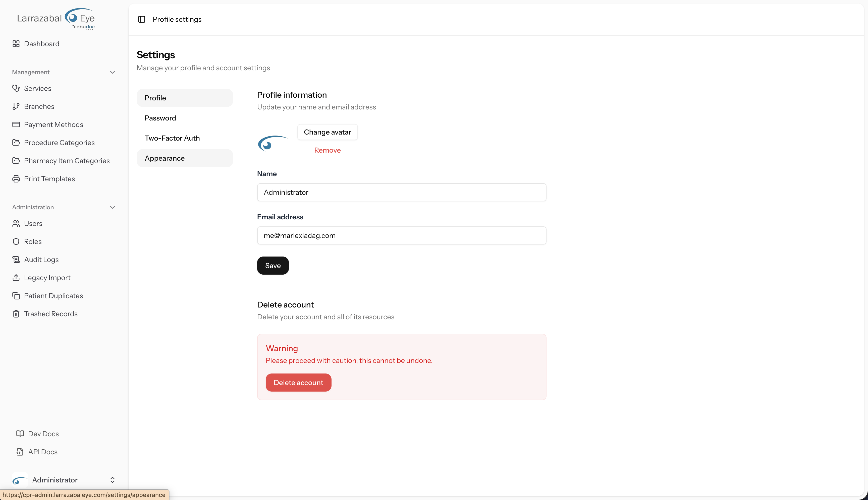The height and width of the screenshot is (500, 868).
Task: Open the Change avatar button
Action: click(328, 132)
